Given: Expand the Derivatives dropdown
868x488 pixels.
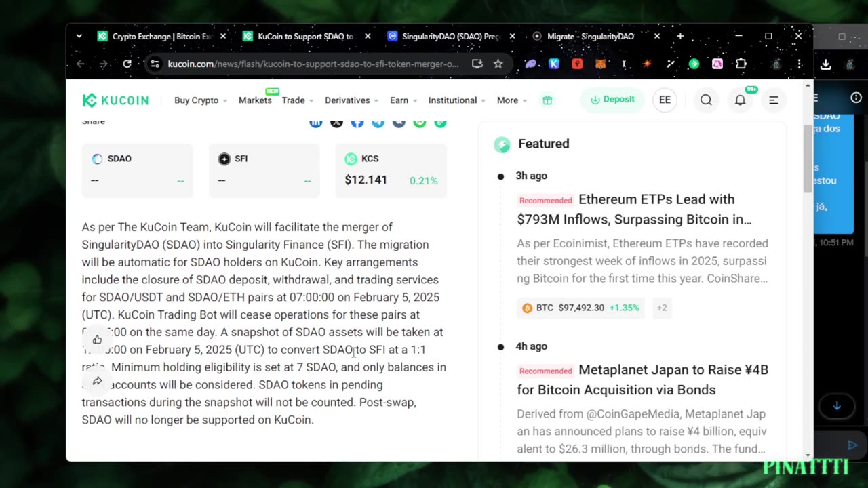Looking at the screenshot, I should pos(351,100).
